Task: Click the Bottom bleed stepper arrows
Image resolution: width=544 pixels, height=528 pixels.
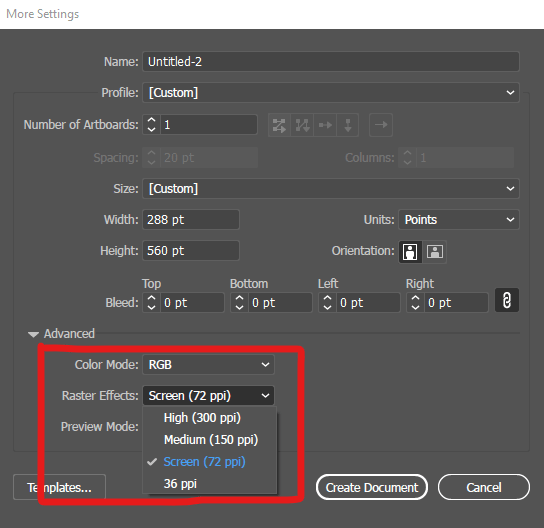Action: [239, 303]
